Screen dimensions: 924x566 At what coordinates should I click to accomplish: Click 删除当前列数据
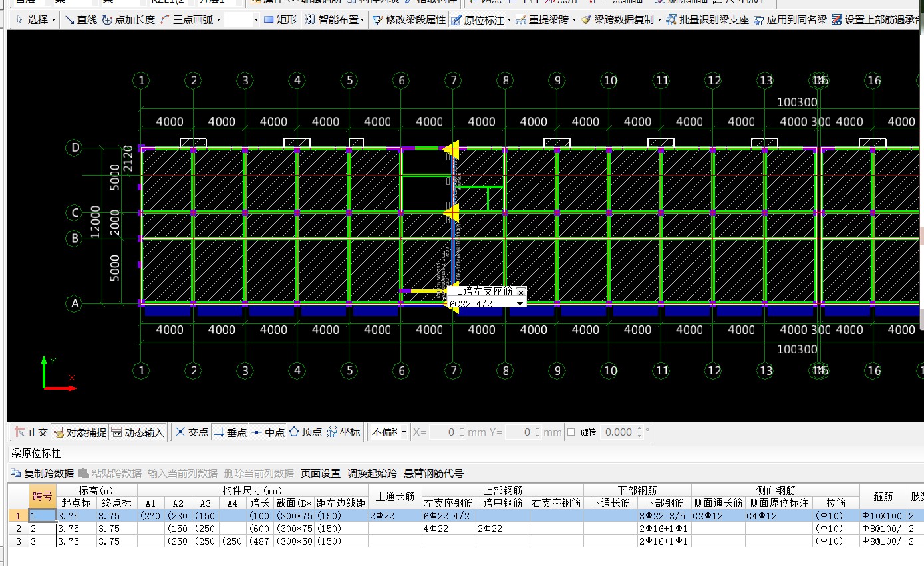pos(259,474)
